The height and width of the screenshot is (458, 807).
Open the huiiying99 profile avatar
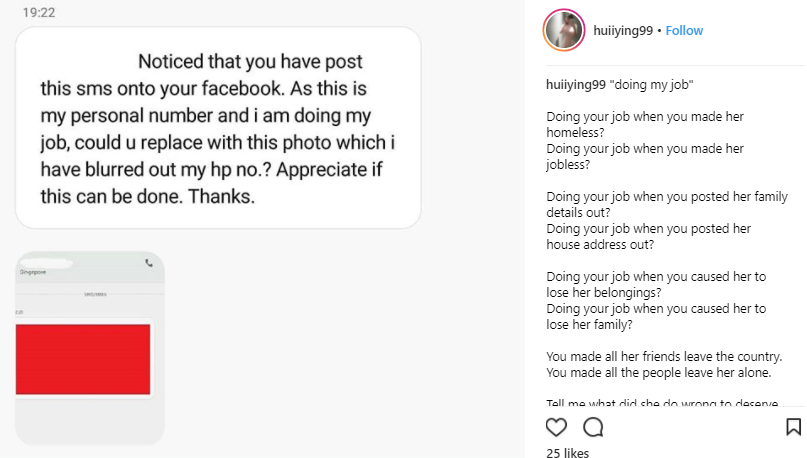(563, 30)
